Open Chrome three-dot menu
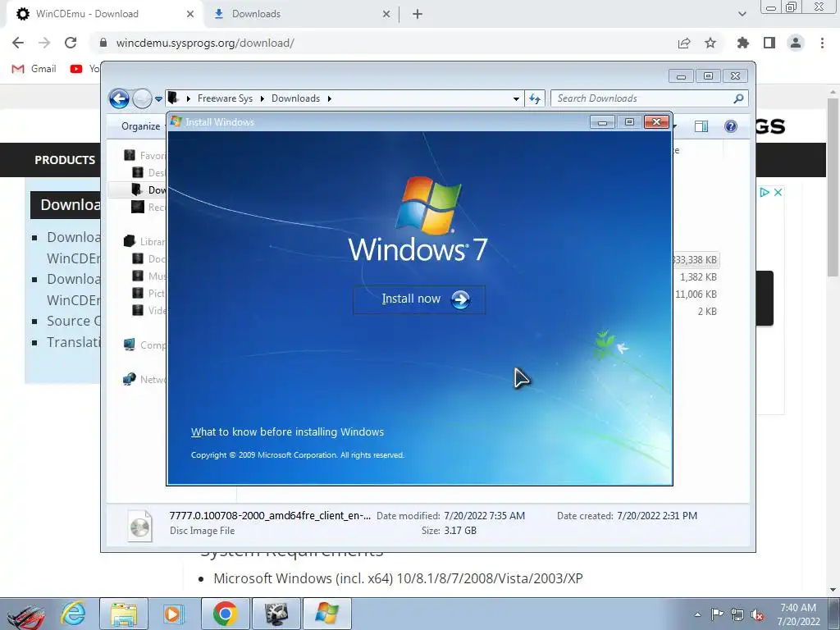This screenshot has height=630, width=840. coord(822,43)
